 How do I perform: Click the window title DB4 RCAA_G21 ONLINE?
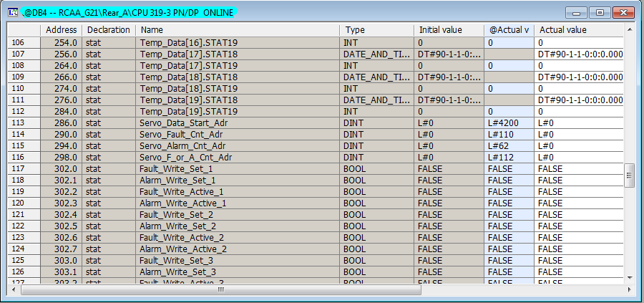click(x=129, y=13)
